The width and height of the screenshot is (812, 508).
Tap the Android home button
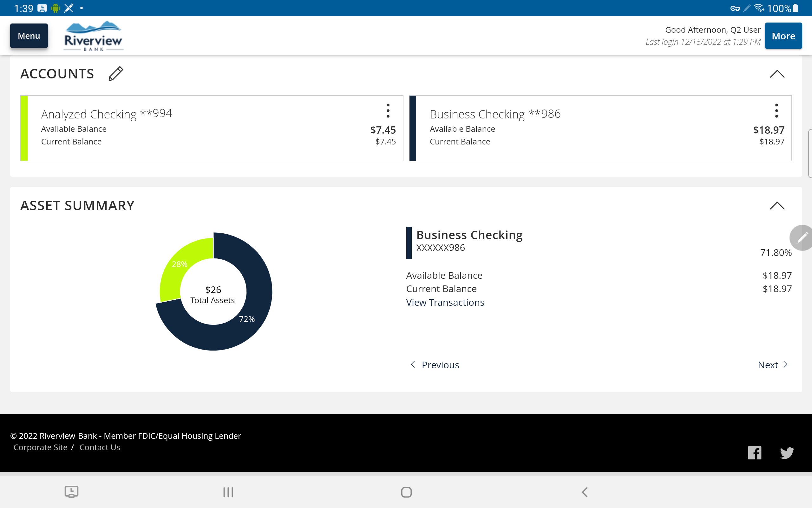[406, 492]
